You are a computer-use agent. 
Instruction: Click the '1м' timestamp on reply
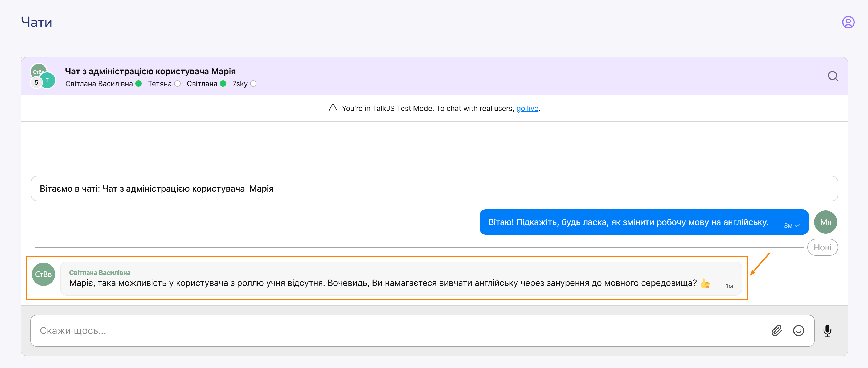click(x=729, y=286)
